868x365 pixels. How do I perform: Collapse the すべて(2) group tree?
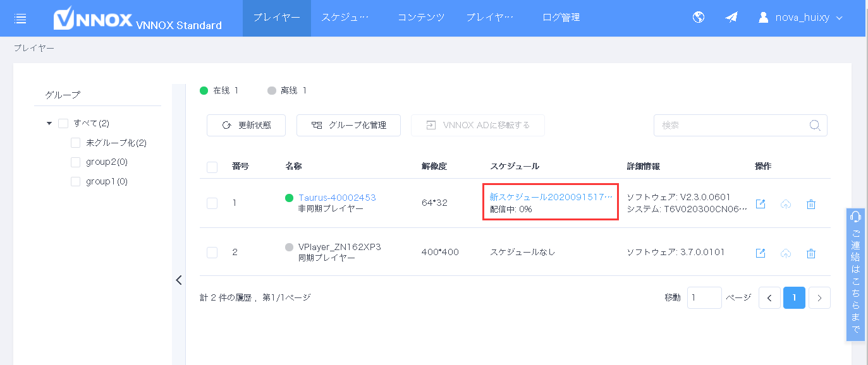click(49, 124)
